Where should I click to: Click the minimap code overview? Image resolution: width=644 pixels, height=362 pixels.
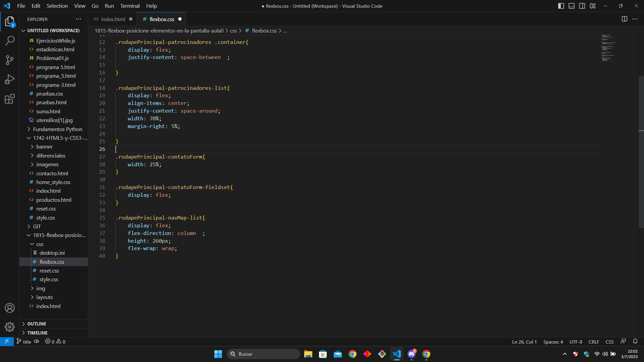click(608, 48)
